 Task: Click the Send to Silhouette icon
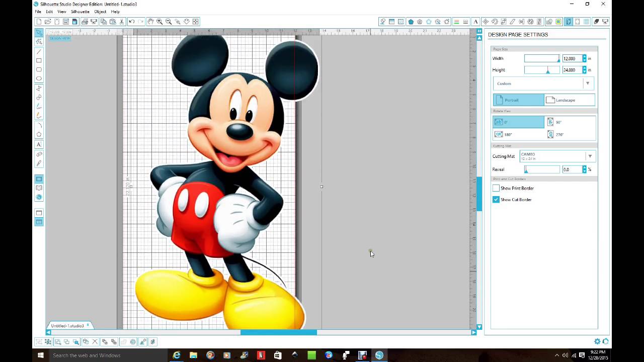(605, 22)
